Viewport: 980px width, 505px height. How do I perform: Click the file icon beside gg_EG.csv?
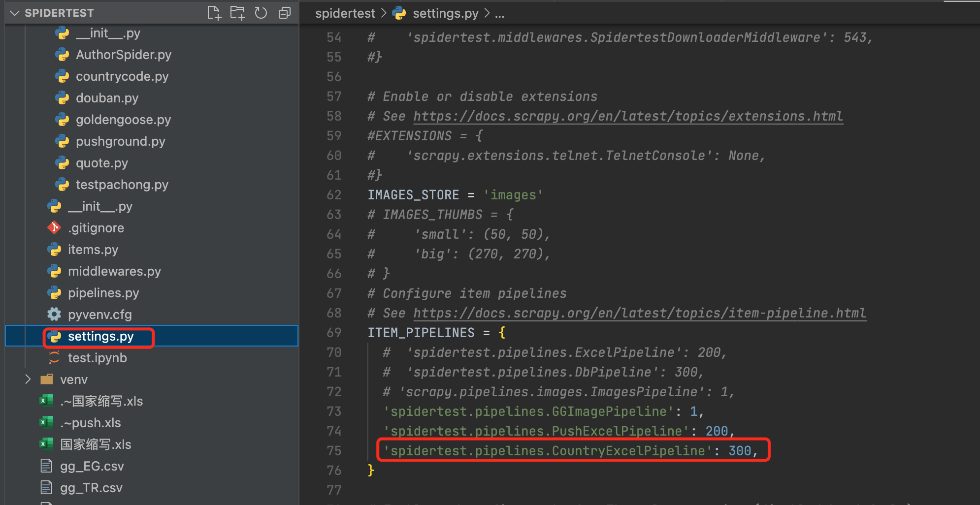tap(46, 466)
